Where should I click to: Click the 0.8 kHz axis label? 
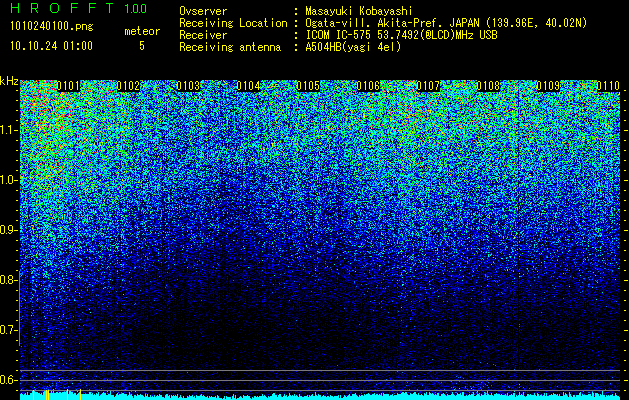point(9,280)
